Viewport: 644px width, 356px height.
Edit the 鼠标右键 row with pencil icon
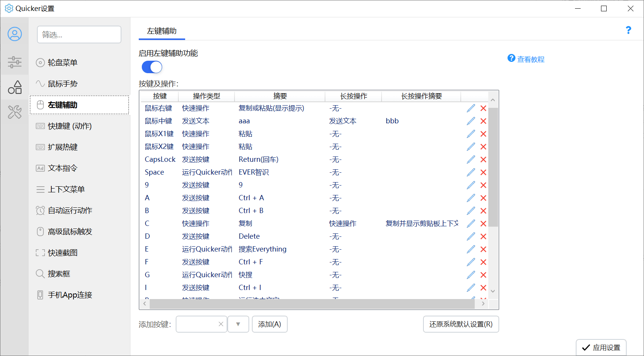[x=471, y=108]
